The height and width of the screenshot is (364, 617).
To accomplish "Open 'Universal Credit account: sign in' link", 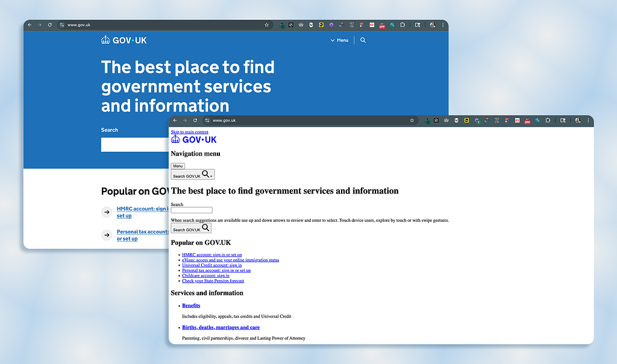I will (211, 265).
